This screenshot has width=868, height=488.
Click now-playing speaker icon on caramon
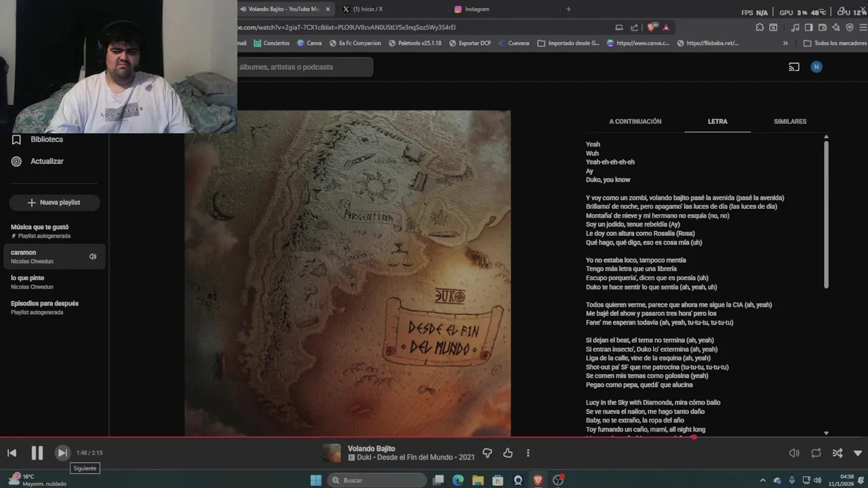coord(93,256)
